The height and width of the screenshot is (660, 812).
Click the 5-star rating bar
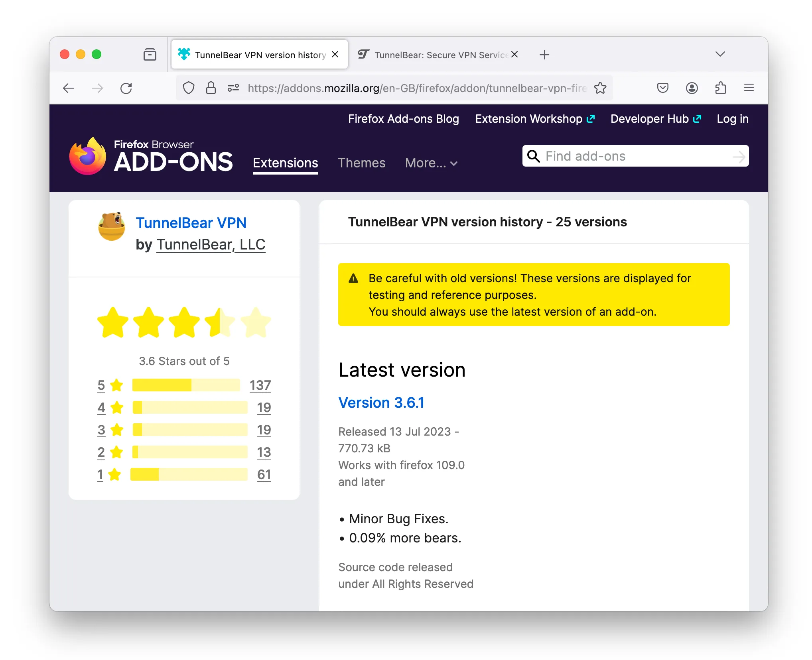tap(186, 385)
